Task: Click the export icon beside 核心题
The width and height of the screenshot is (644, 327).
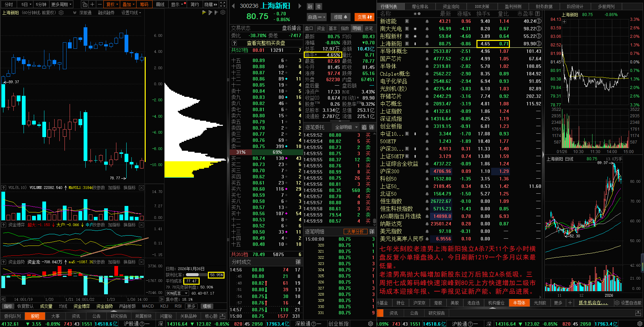Action: click(223, 316)
